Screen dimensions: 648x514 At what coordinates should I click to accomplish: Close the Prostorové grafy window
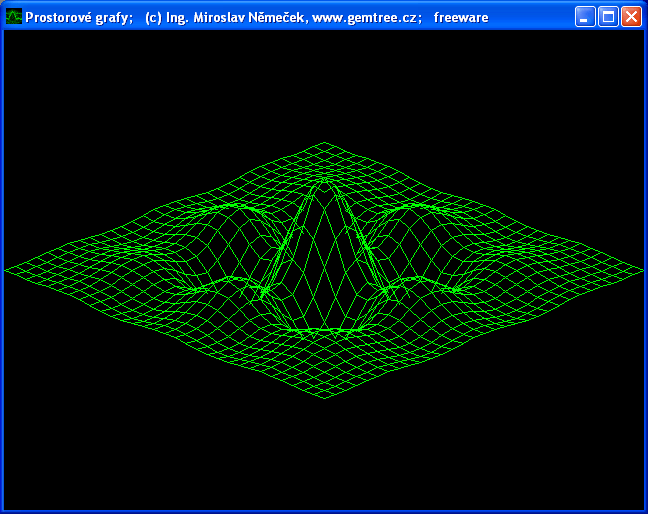[x=631, y=17]
